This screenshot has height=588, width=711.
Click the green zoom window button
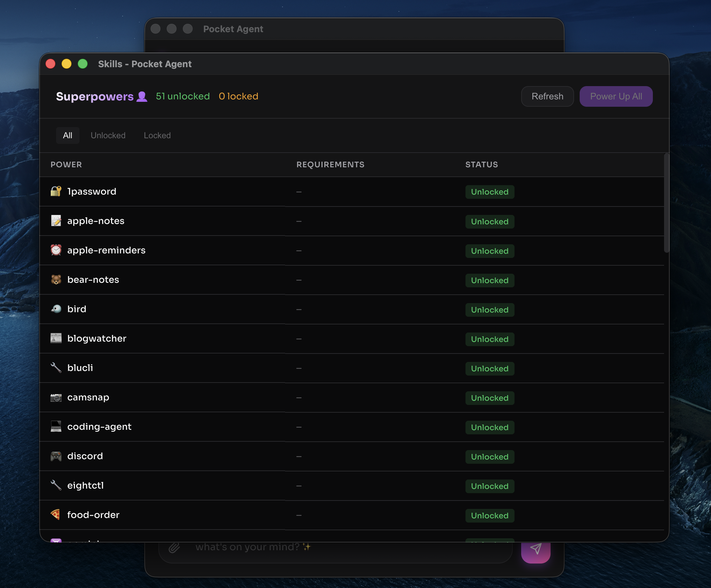83,64
